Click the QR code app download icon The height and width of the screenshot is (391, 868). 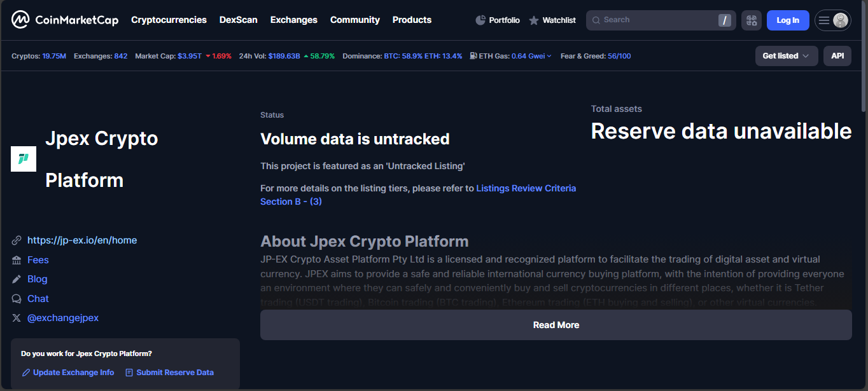[751, 20]
